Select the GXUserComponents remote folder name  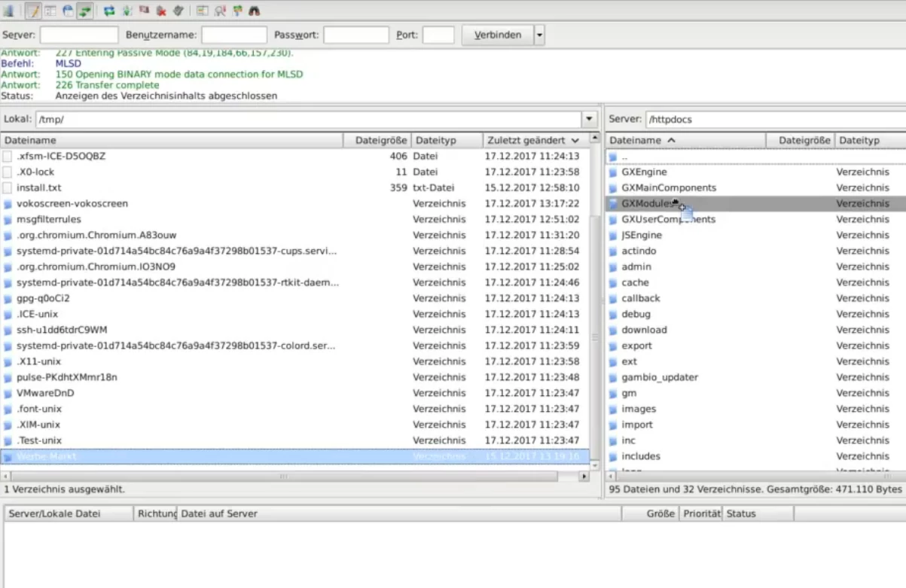(x=669, y=219)
